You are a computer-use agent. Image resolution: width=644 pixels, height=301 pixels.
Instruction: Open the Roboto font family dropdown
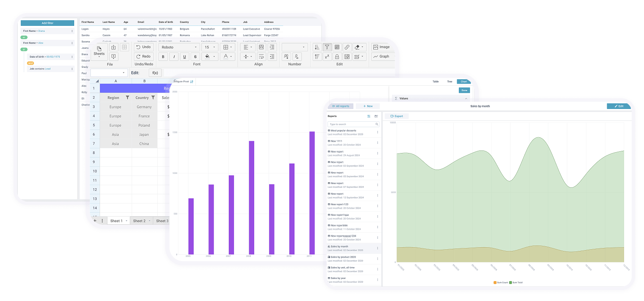tap(179, 47)
